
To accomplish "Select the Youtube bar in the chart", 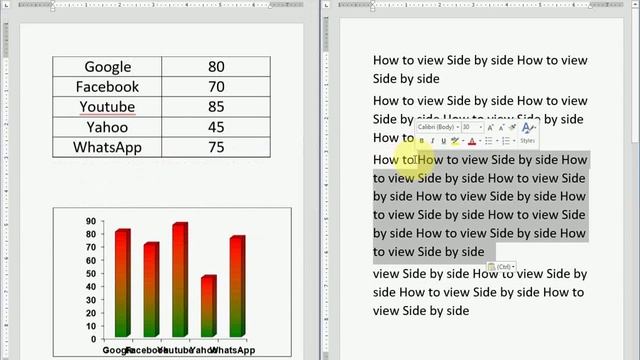I will (x=180, y=280).
